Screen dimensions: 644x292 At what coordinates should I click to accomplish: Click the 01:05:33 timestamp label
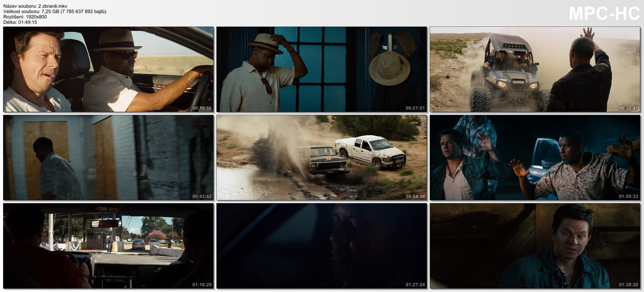629,196
